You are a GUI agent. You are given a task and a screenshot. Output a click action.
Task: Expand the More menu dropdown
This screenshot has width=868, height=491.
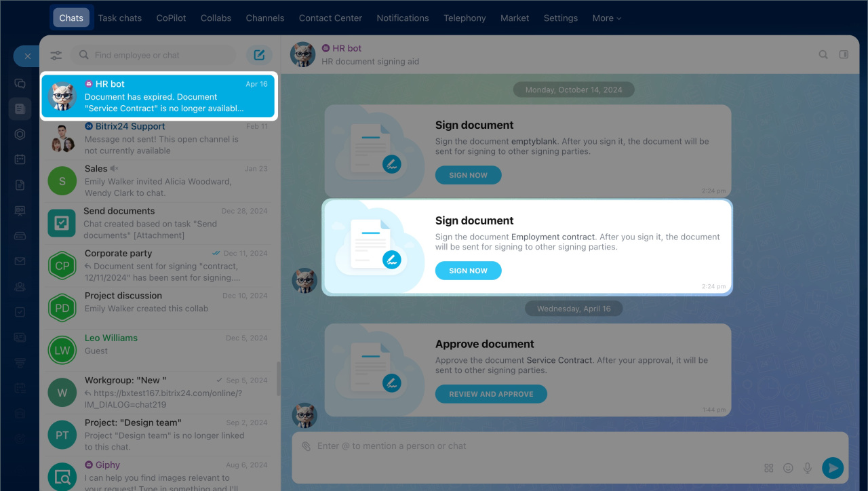(x=606, y=18)
